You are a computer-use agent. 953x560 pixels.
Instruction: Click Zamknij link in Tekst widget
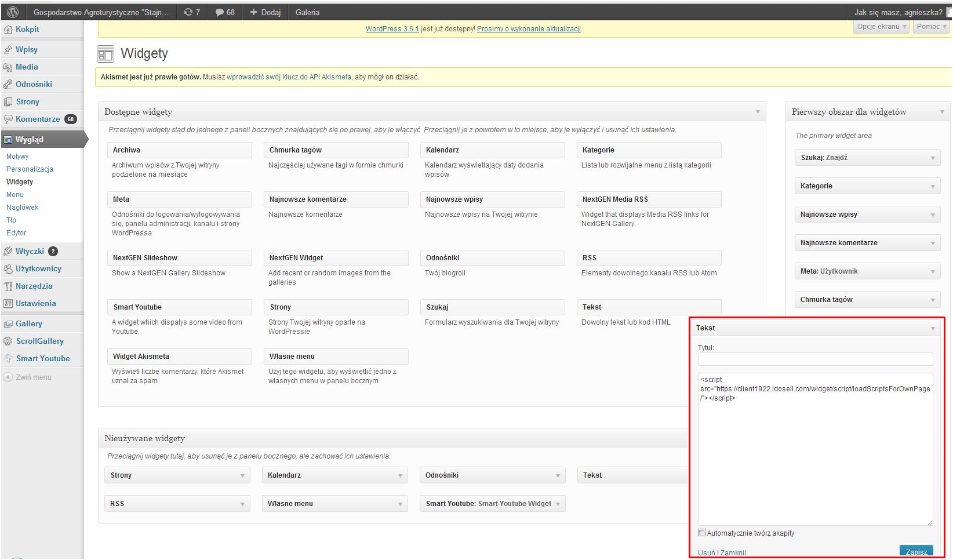pyautogui.click(x=733, y=553)
